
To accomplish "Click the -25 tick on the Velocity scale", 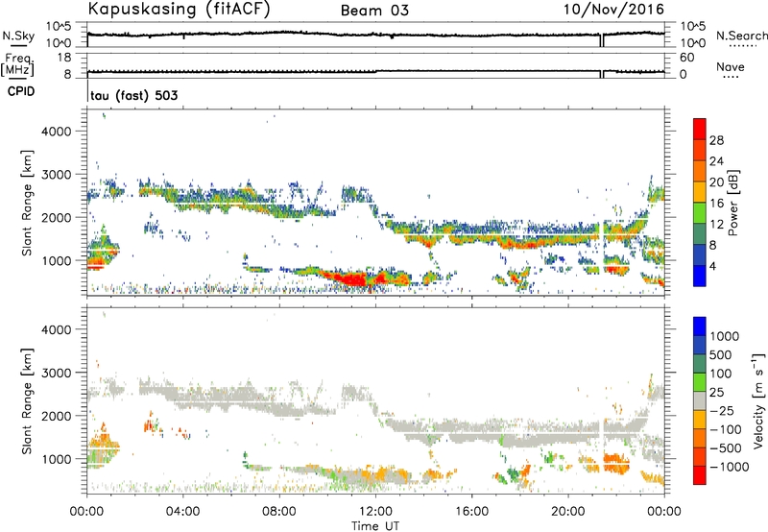I will point(722,410).
